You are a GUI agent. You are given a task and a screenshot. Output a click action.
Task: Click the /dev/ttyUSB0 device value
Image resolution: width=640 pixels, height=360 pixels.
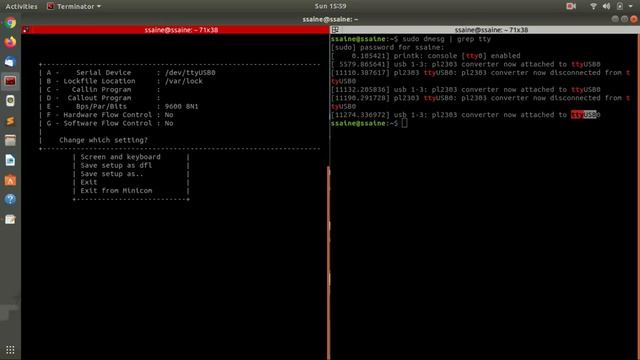point(190,73)
